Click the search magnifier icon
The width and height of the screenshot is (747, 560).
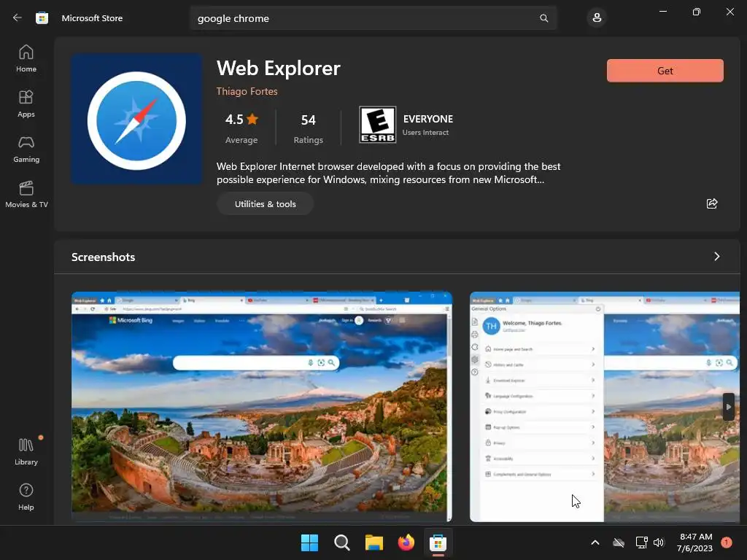coord(543,18)
